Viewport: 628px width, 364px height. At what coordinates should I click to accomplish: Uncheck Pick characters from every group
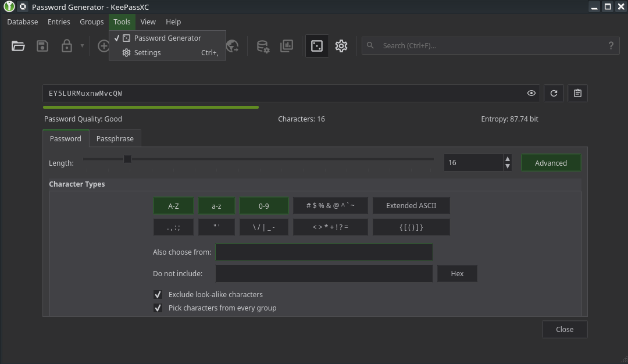[x=158, y=308]
